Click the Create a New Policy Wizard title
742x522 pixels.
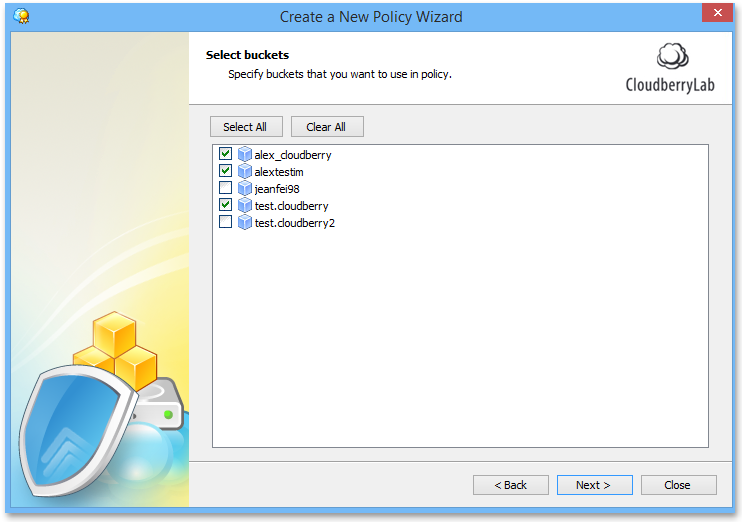pos(371,17)
